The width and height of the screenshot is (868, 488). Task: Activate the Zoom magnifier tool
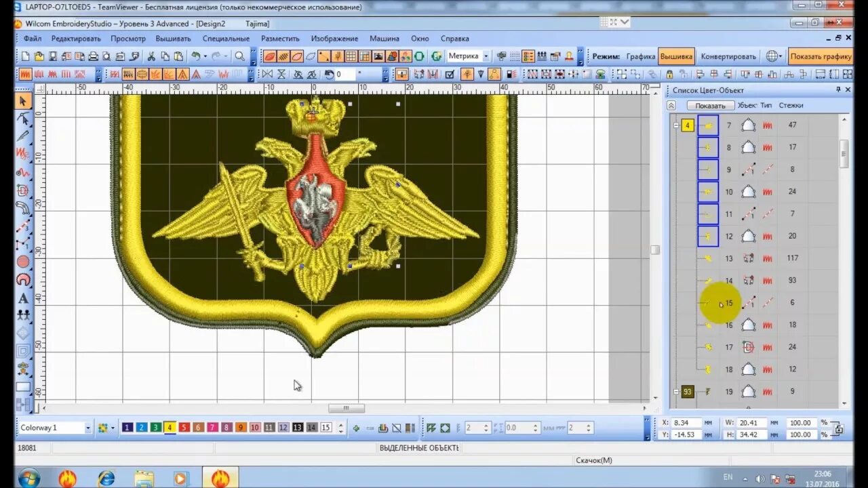click(x=240, y=57)
